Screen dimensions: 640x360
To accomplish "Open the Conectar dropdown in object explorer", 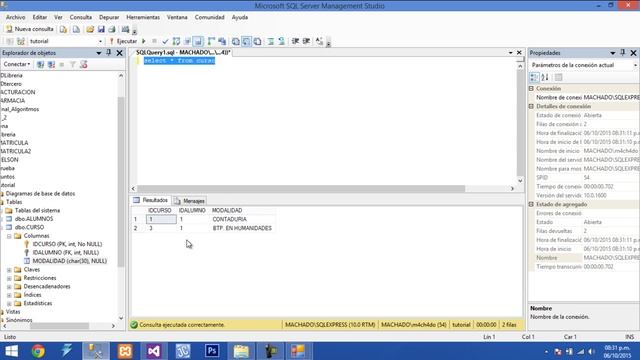I will pyautogui.click(x=17, y=64).
